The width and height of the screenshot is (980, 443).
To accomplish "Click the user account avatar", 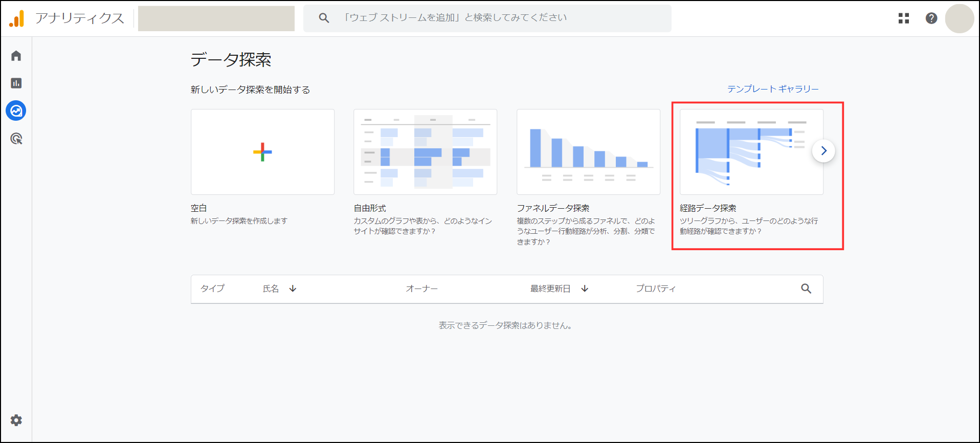I will pos(960,19).
